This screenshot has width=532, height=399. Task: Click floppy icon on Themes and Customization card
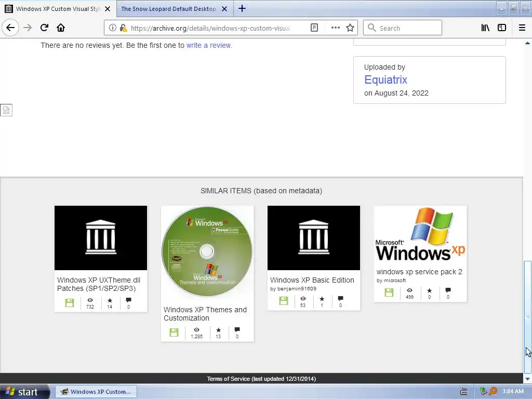(174, 332)
